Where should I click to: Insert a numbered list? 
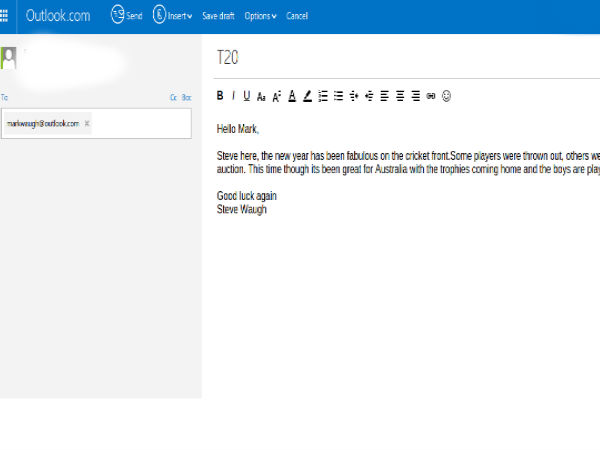click(x=323, y=96)
